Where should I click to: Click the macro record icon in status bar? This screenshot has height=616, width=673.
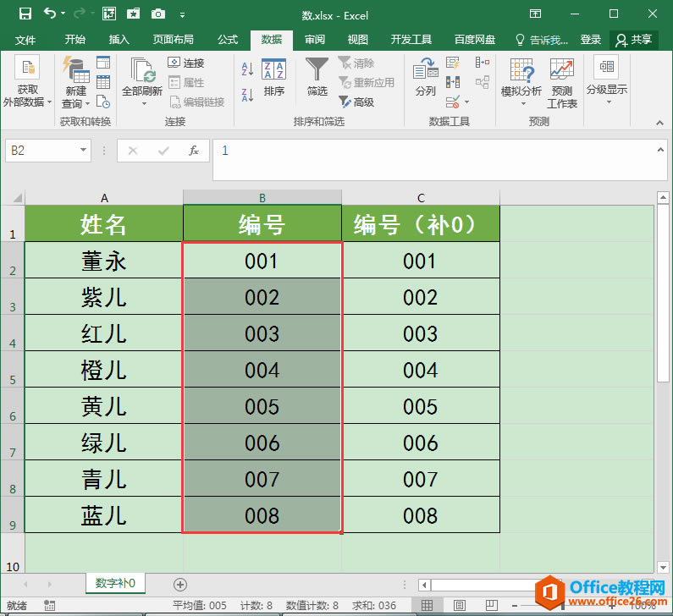click(49, 605)
